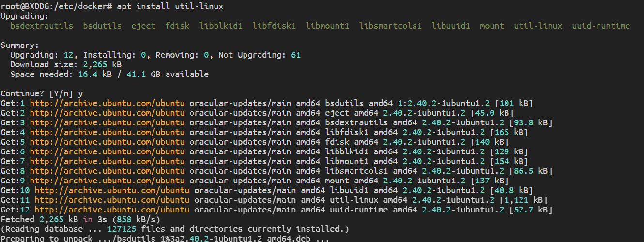Click the '[154 kB]' size on the libmount1 line
644x242 pixels.
[509, 161]
